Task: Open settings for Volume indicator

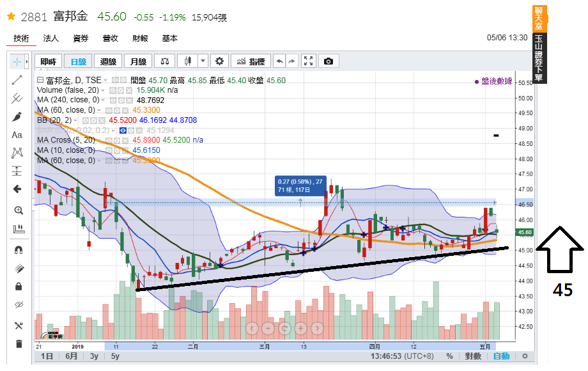Action: click(x=121, y=90)
